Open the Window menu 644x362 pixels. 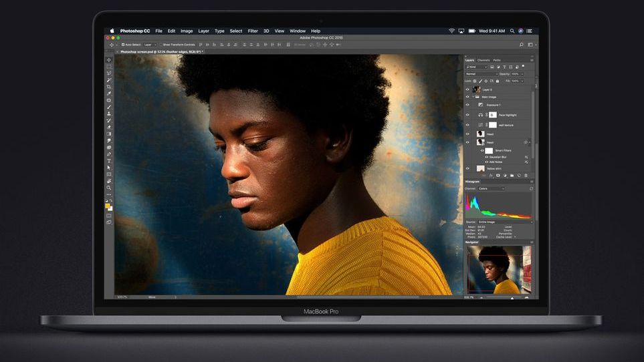(x=298, y=31)
